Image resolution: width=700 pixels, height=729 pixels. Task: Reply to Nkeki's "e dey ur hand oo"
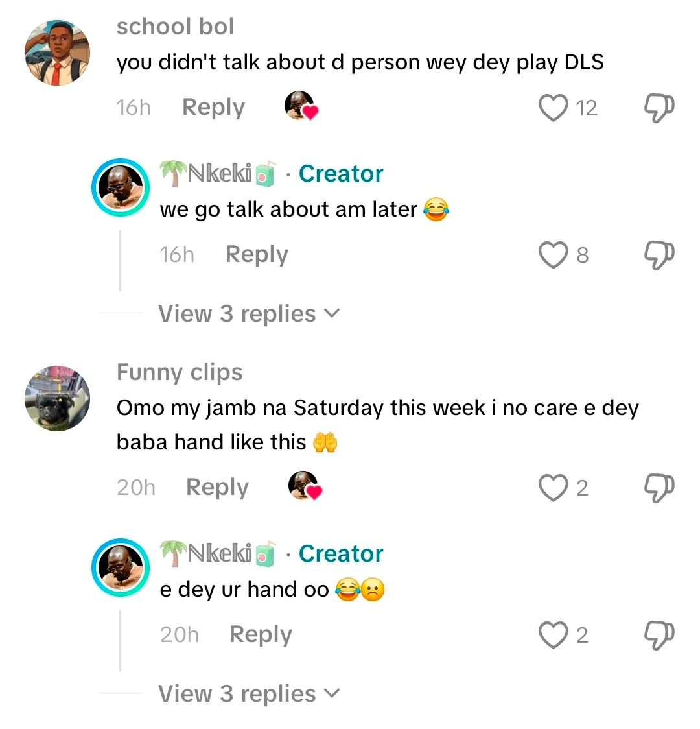tap(261, 634)
